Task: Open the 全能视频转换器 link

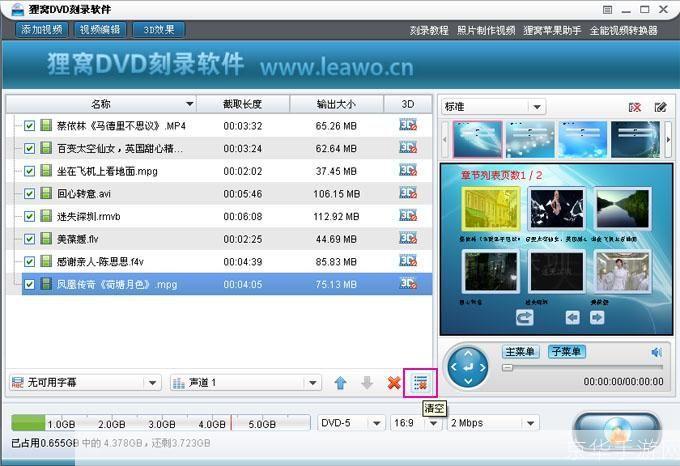Action: click(624, 30)
